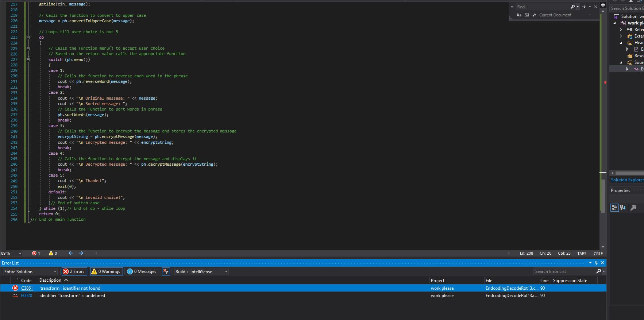Click the warning count indicator in editor status
This screenshot has width=644, height=320.
pyautogui.click(x=53, y=253)
